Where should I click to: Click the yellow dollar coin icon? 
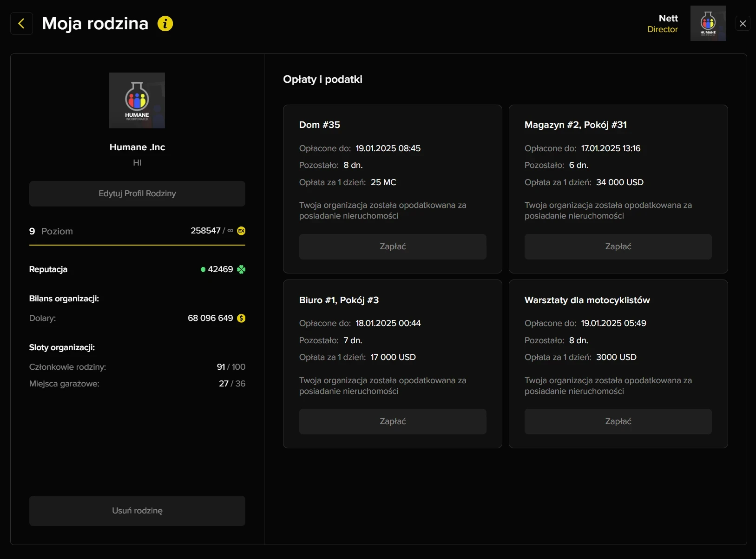coord(241,318)
